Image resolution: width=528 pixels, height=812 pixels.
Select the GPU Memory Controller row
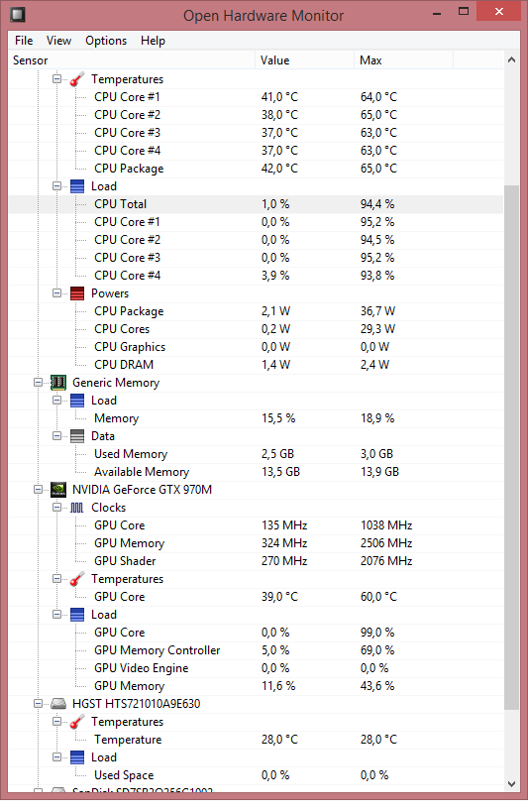(x=257, y=650)
